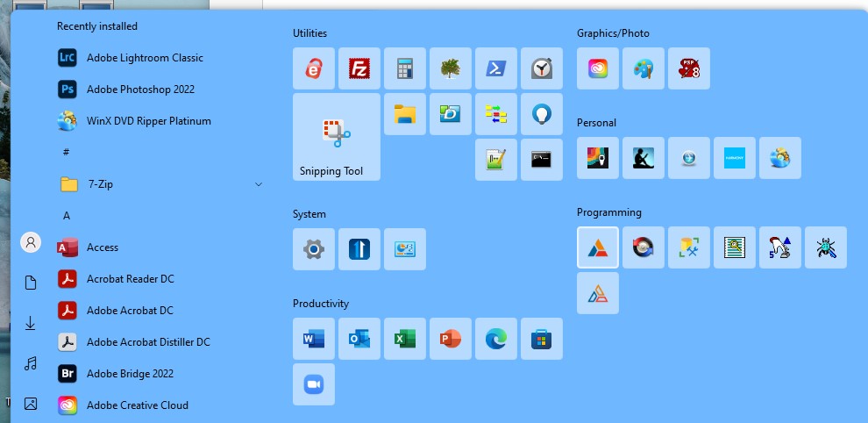The image size is (868, 423).
Task: Click the '#' letter header in the list
Action: [66, 152]
